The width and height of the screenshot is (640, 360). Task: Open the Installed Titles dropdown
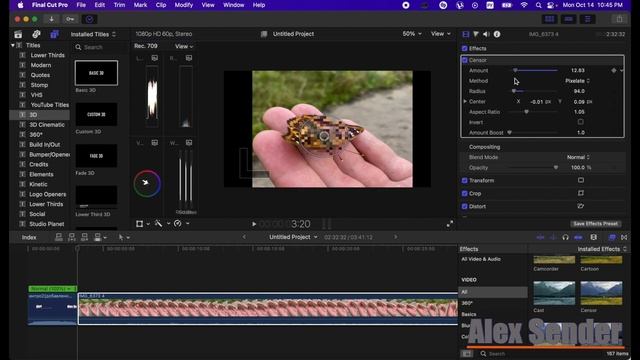(93, 34)
